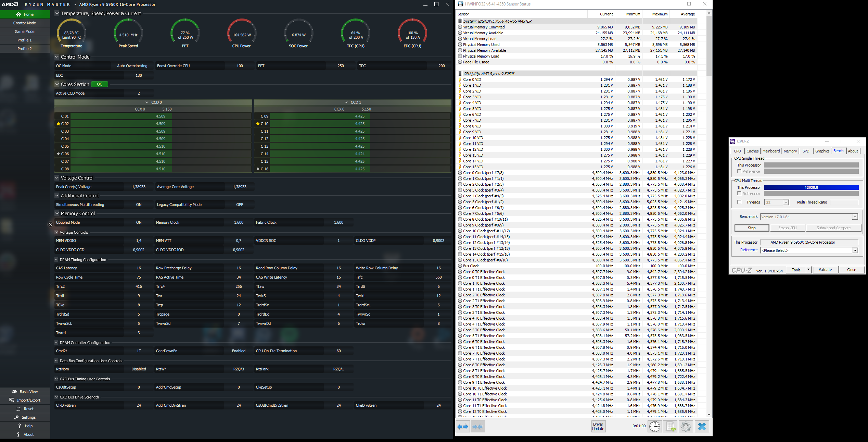
Task: Open HWiNFO sensor settings gear
Action: pyautogui.click(x=686, y=427)
